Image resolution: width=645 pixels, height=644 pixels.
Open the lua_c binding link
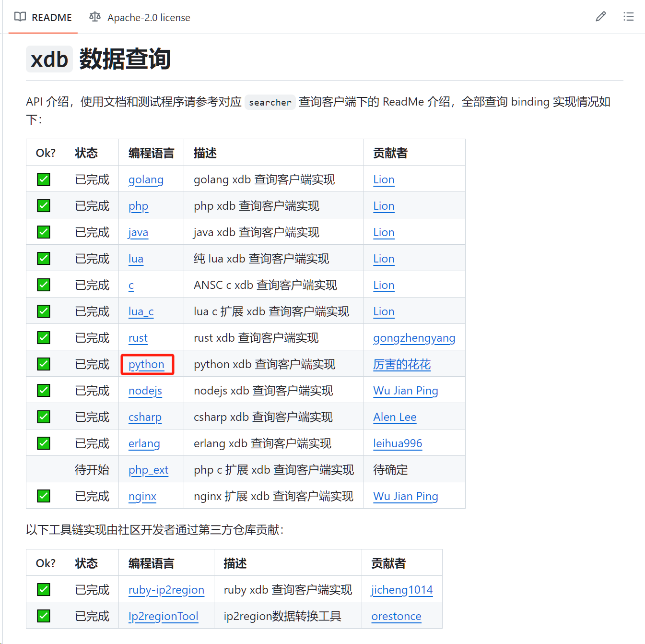point(141,311)
